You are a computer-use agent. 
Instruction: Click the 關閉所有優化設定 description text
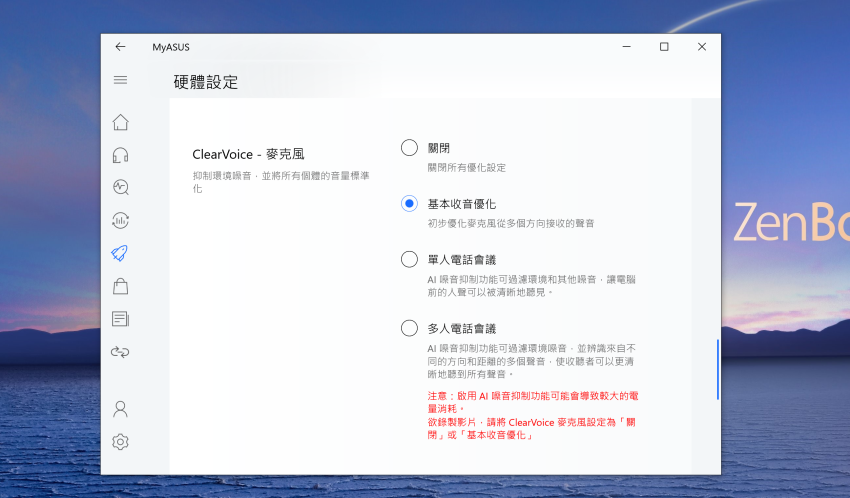(467, 168)
